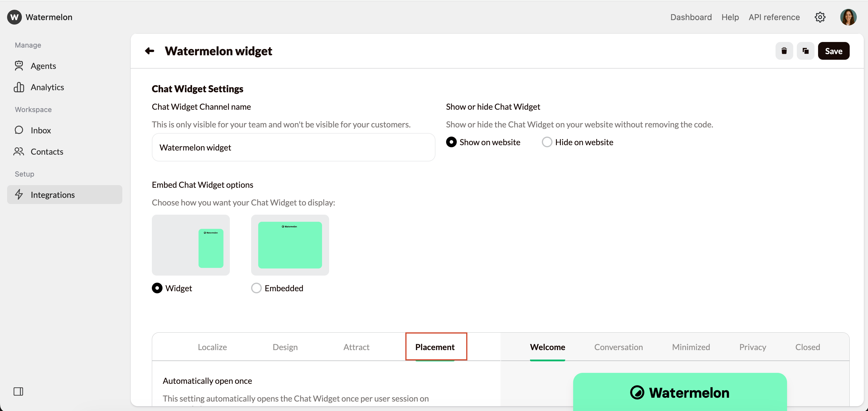The width and height of the screenshot is (868, 411).
Task: Click the Embed Chat Widget options label
Action: point(202,185)
